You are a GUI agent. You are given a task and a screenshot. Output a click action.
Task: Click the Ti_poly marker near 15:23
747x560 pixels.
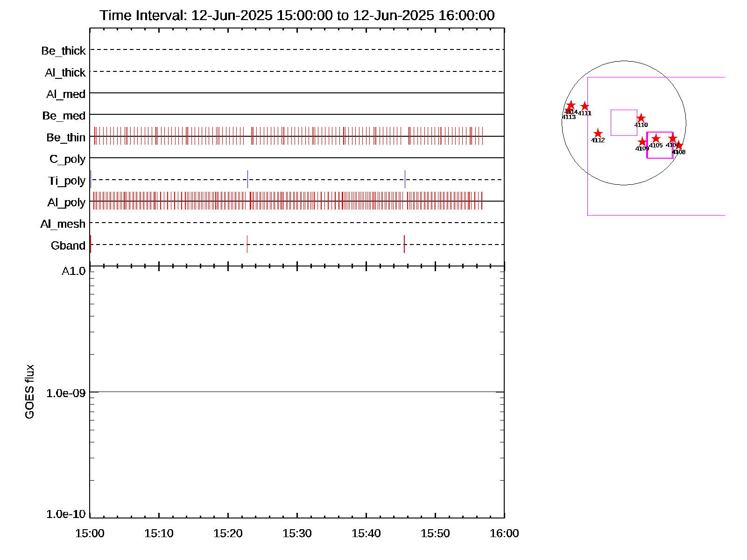tap(247, 179)
